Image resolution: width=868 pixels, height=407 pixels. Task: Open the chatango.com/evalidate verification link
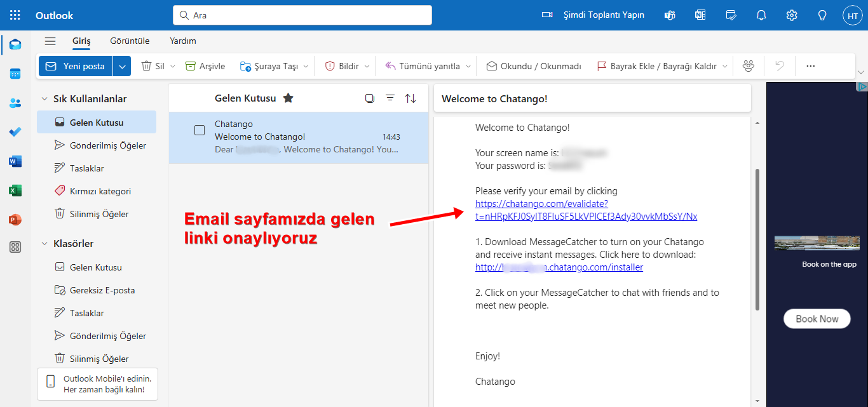[586, 210]
